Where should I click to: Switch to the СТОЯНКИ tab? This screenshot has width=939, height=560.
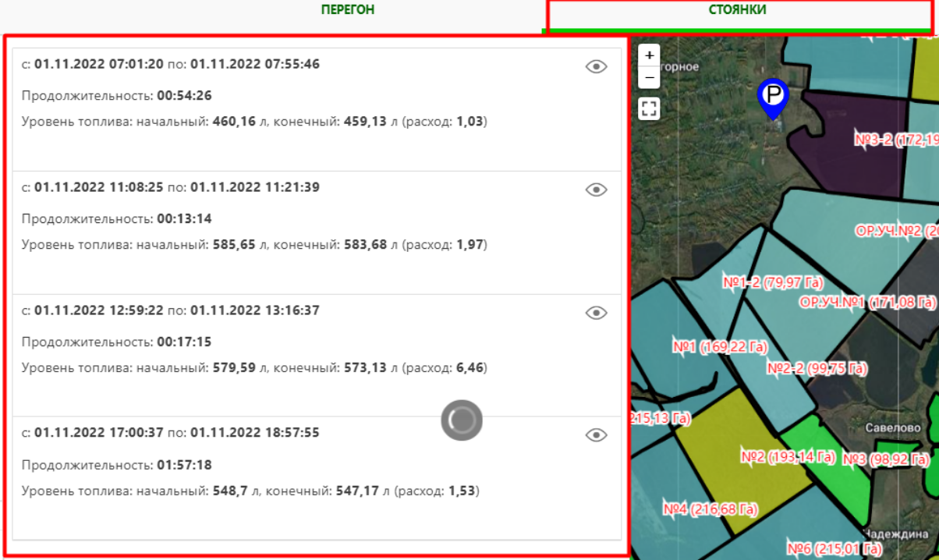pos(737,10)
